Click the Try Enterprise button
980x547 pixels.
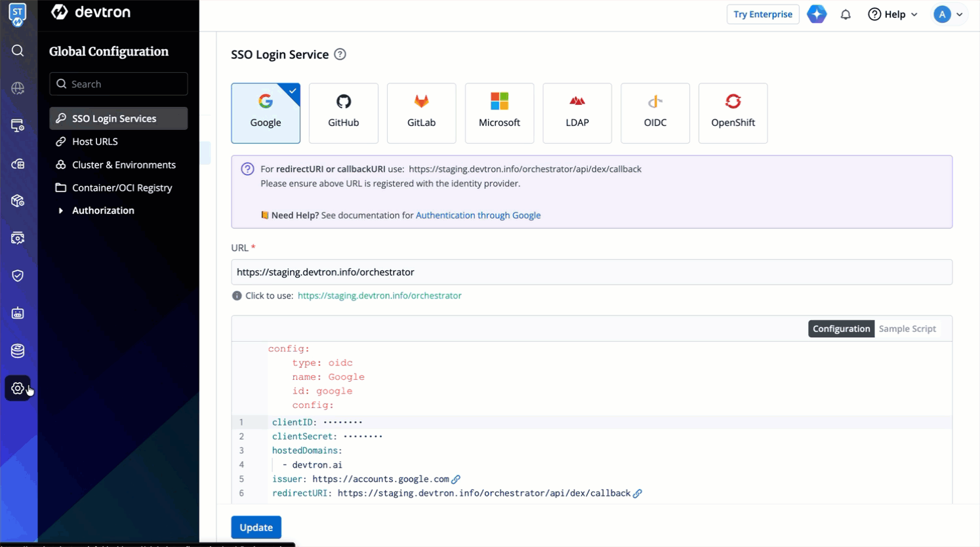(x=762, y=14)
